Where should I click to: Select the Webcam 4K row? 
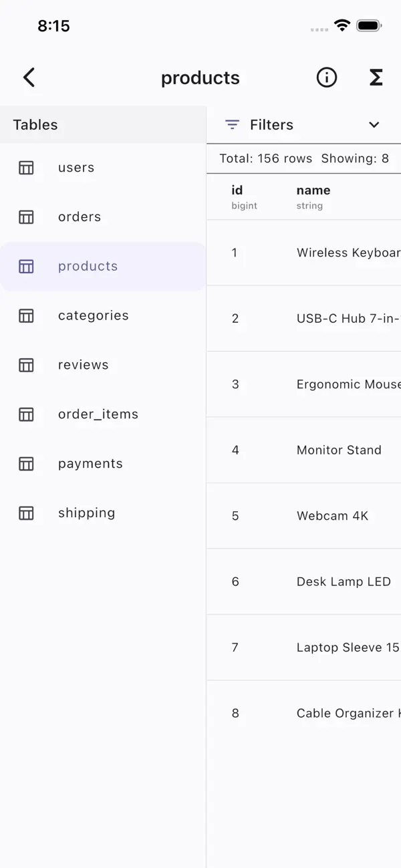(332, 516)
